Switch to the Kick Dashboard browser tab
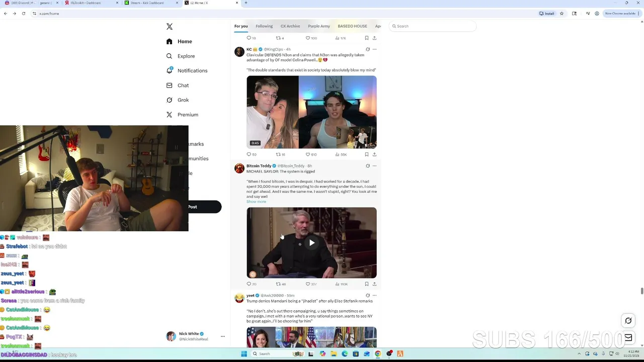Screen dimensions: 644x362 click(151, 3)
